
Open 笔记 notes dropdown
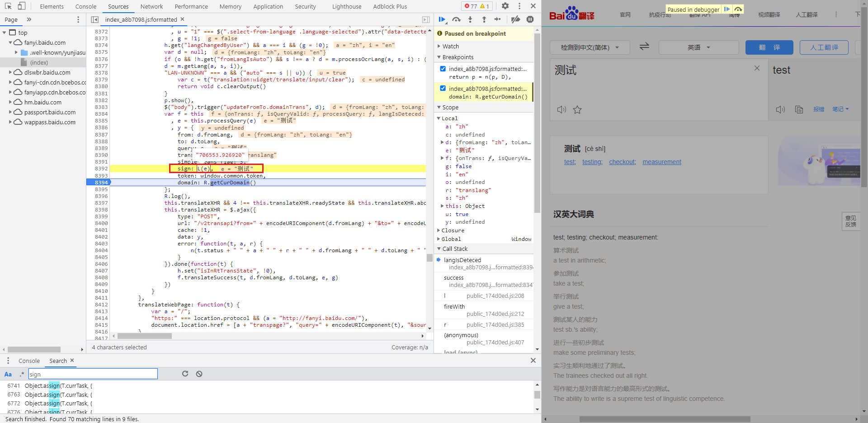click(x=840, y=109)
